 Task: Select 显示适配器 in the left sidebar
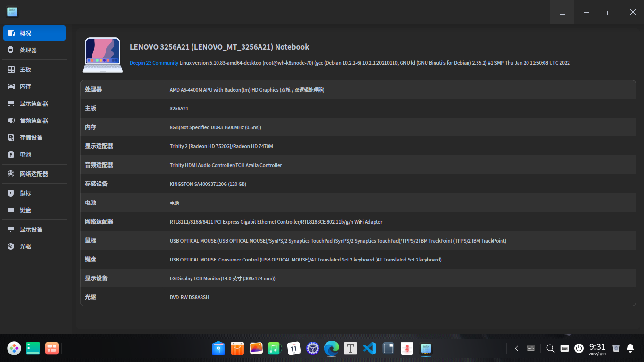(x=34, y=103)
